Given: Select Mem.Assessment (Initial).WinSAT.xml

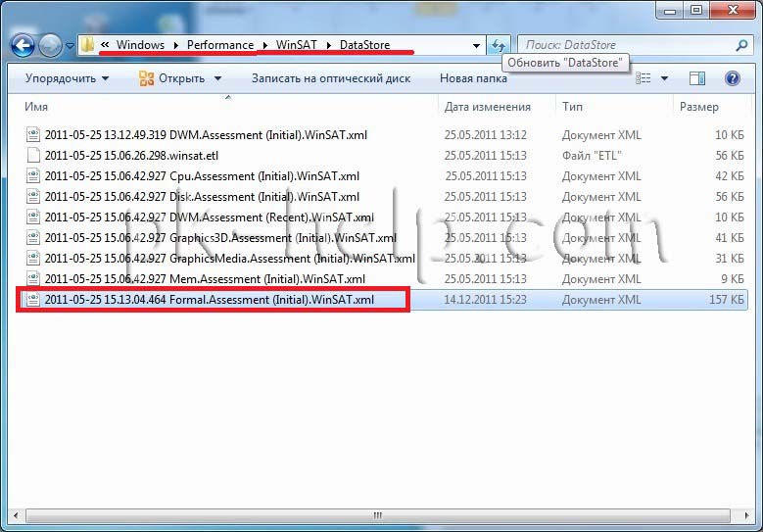Looking at the screenshot, I should [205, 279].
